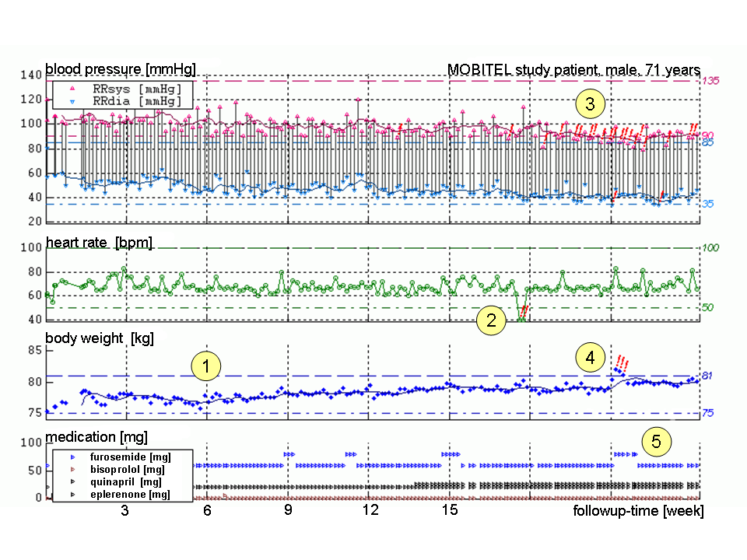Click the yellow circle marker numbered 5
The width and height of the screenshot is (747, 560).
pos(656,441)
